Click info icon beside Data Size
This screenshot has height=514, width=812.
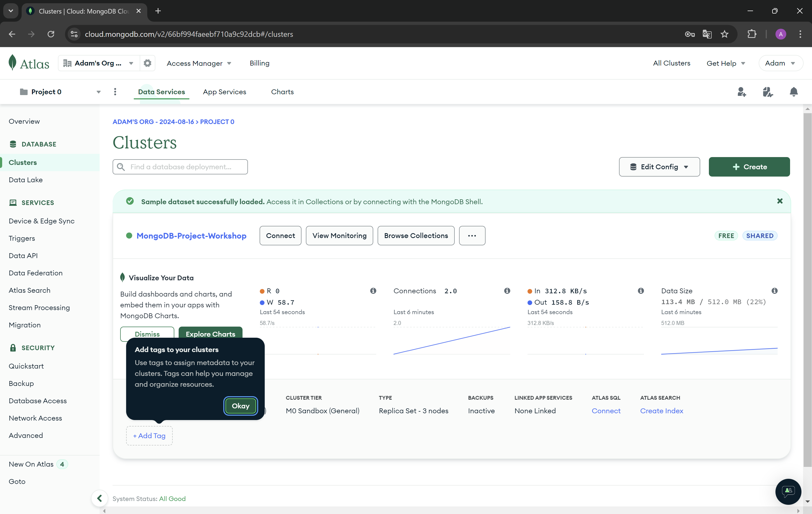[x=774, y=291]
